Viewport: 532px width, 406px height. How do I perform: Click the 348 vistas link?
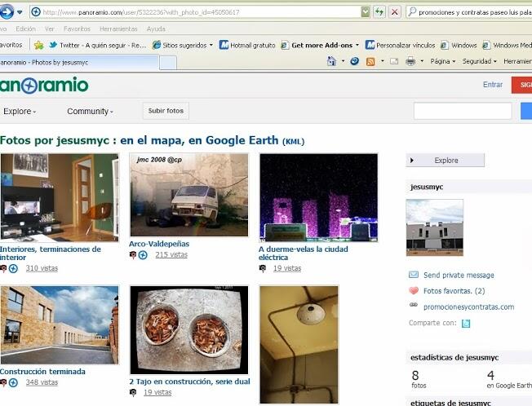[42, 382]
